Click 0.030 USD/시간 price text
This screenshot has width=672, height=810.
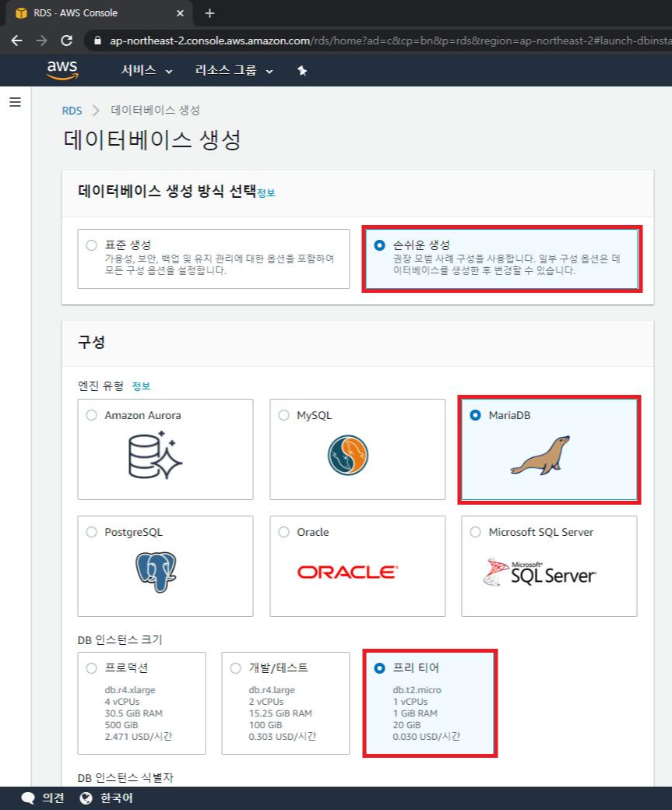426,737
